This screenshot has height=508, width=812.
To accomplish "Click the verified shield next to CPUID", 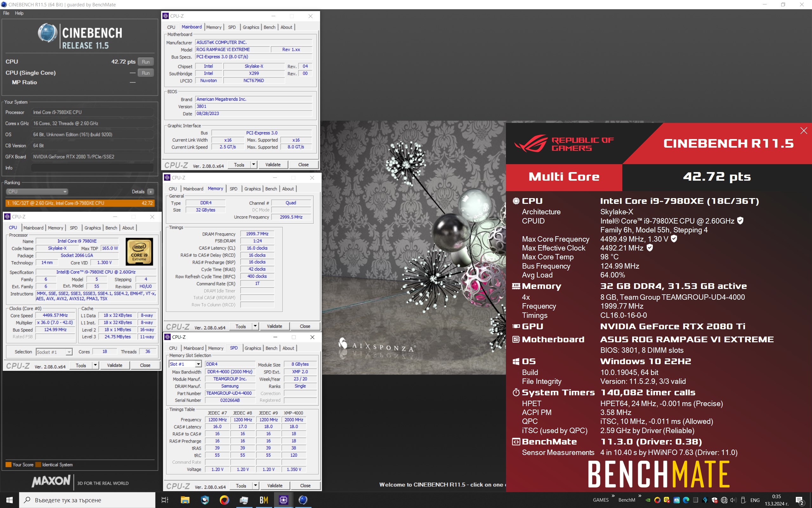I will (x=740, y=221).
